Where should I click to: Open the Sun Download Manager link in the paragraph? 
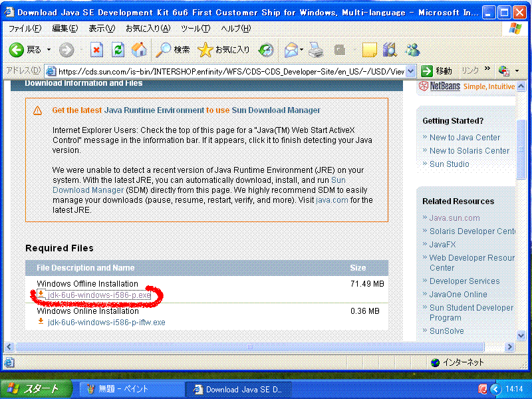[x=199, y=185]
